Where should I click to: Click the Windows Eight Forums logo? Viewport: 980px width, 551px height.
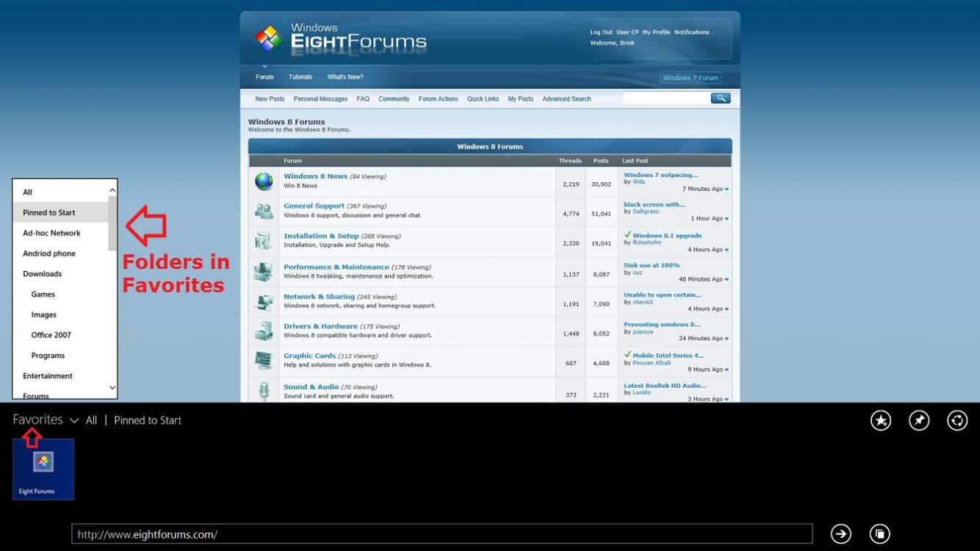pyautogui.click(x=340, y=38)
